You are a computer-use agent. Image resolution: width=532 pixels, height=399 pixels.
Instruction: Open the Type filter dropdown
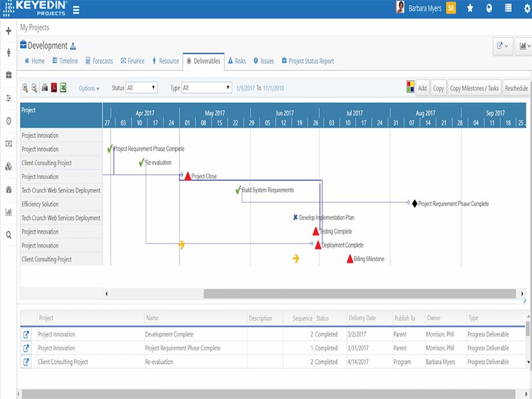click(207, 88)
